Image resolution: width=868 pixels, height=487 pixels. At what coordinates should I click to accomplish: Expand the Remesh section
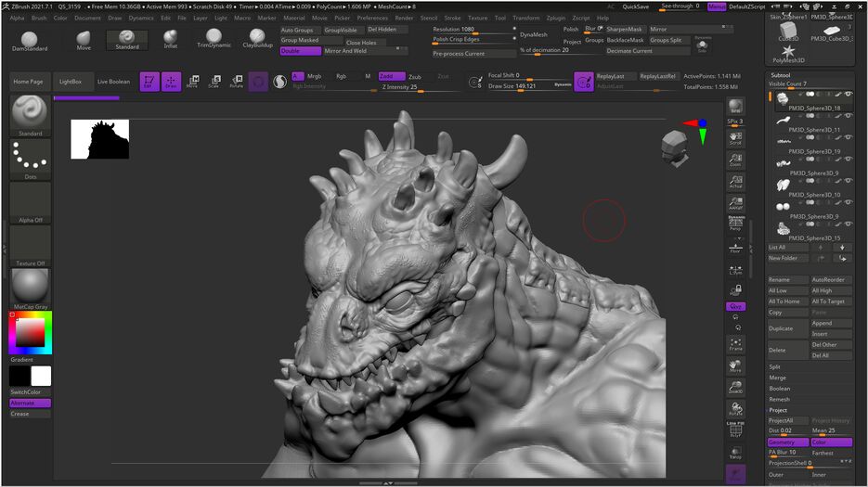click(779, 399)
